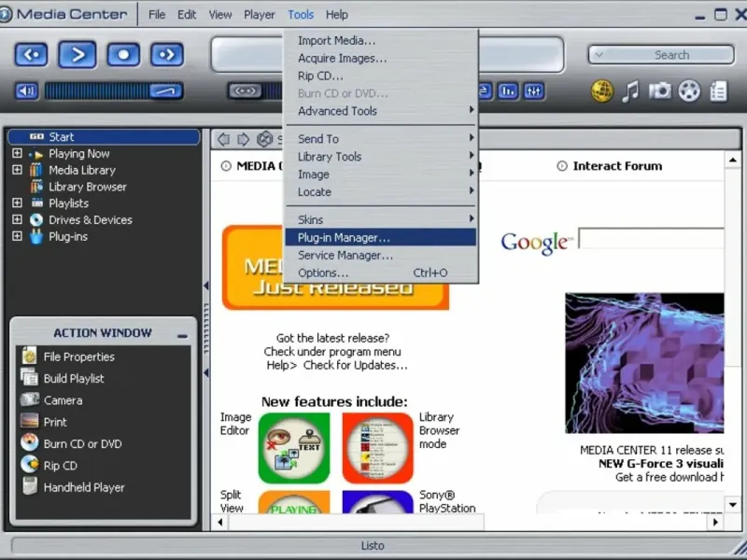Go back with browser back arrow
The width and height of the screenshot is (747, 560).
pos(223,139)
